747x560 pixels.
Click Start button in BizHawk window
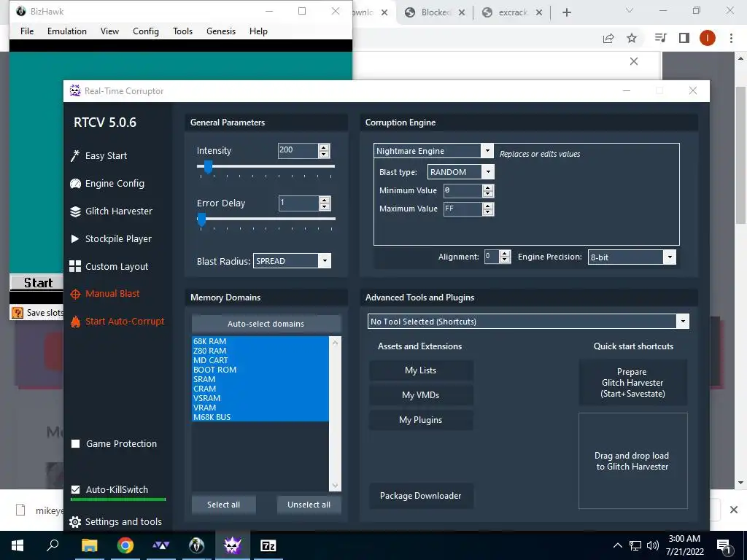pyautogui.click(x=37, y=283)
